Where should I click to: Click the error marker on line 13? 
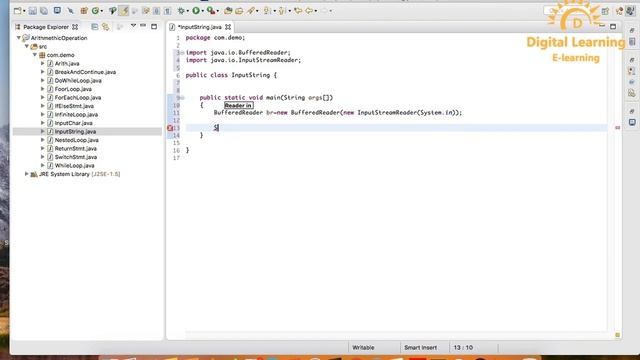pyautogui.click(x=170, y=128)
